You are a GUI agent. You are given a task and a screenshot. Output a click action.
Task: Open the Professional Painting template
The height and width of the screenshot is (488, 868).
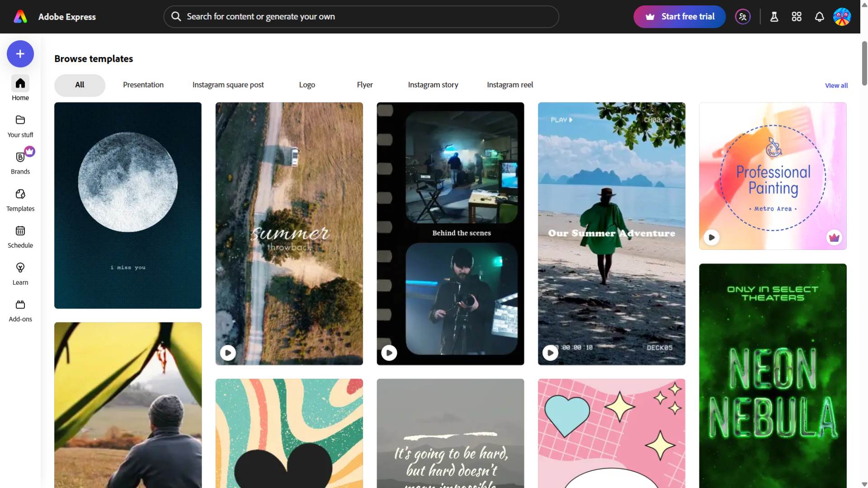(x=773, y=176)
